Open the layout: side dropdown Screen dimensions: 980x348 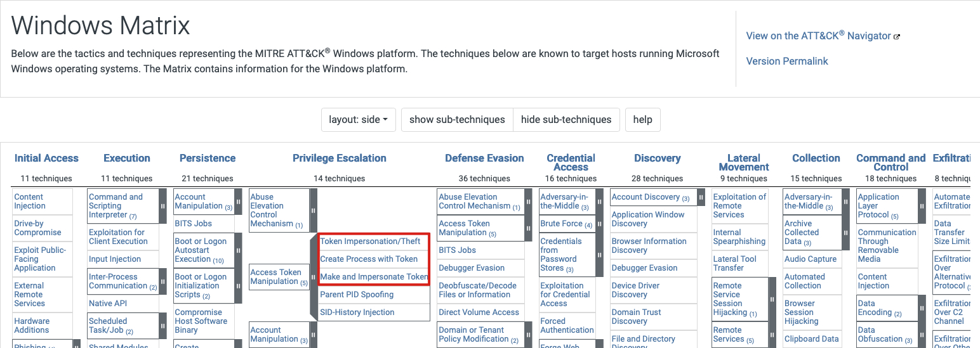pyautogui.click(x=359, y=120)
